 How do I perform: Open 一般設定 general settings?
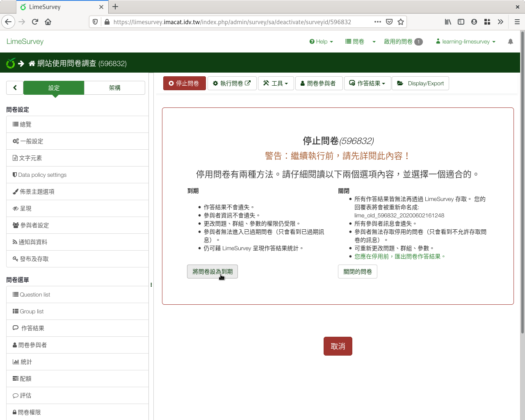[78, 141]
